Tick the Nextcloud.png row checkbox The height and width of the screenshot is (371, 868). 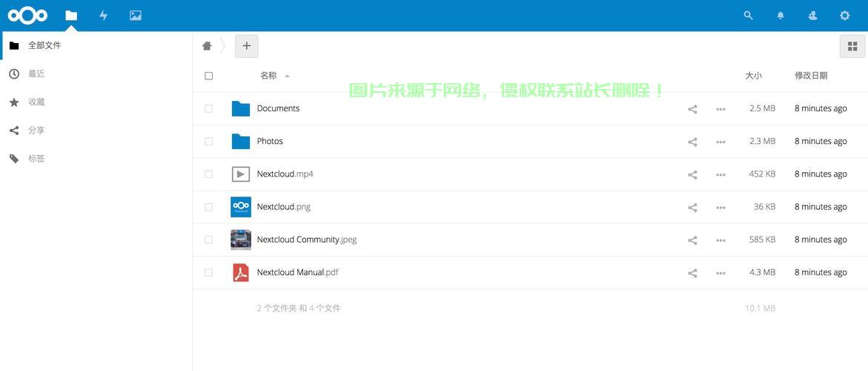[x=209, y=206]
